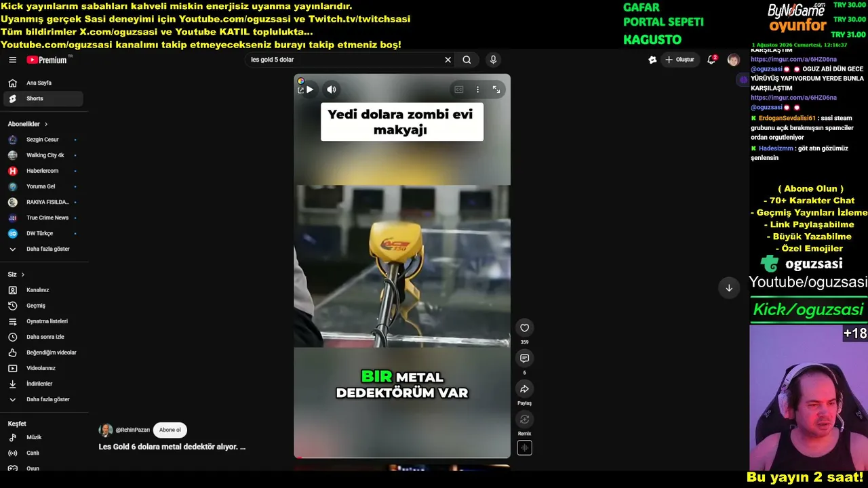
Task: Mute the Shorts video volume
Action: (x=331, y=89)
